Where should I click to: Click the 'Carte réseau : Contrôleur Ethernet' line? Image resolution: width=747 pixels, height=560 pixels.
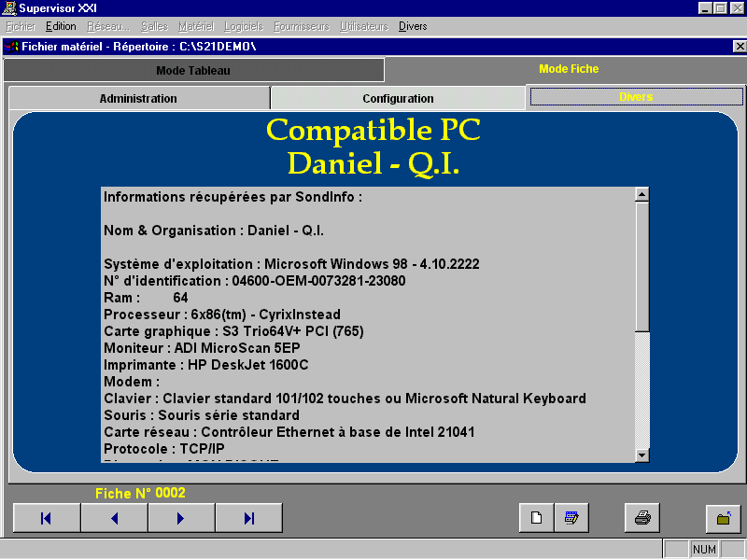tap(289, 432)
